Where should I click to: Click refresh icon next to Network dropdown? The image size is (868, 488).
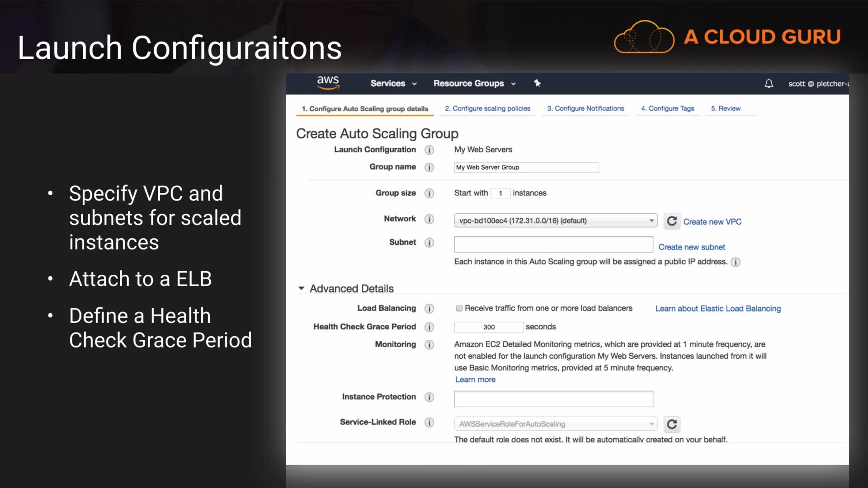coord(672,221)
